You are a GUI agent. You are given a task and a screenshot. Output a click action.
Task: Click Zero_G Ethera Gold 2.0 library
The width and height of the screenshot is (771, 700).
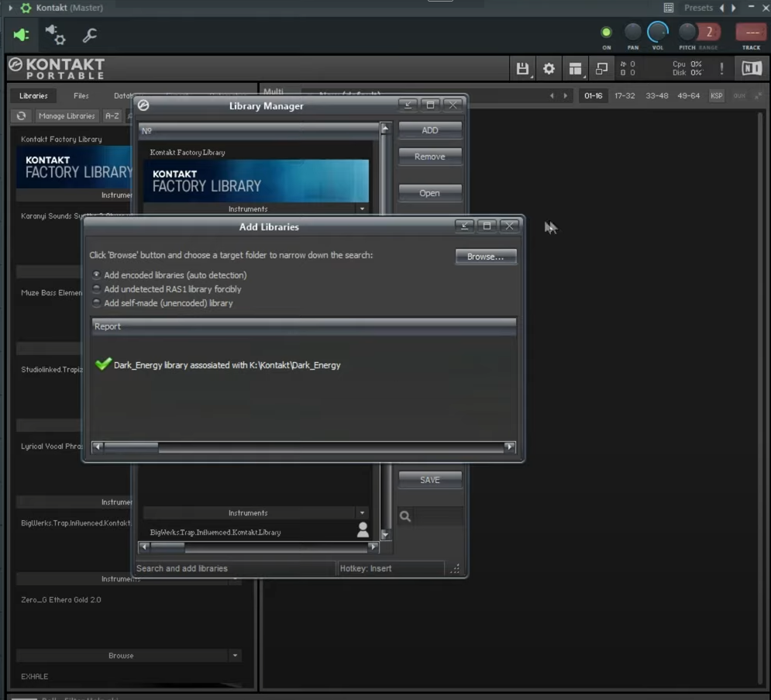(x=61, y=600)
